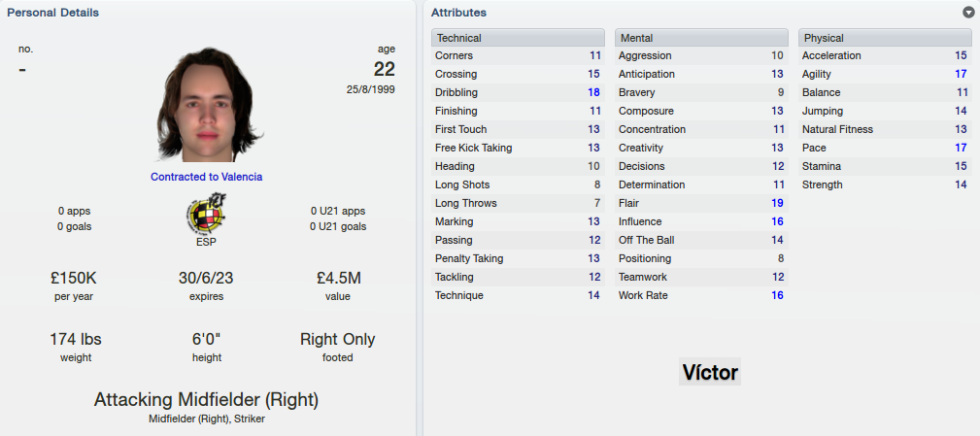Screen dimensions: 980x436
Task: Open the Contracted to Valencia link
Action: tap(206, 177)
